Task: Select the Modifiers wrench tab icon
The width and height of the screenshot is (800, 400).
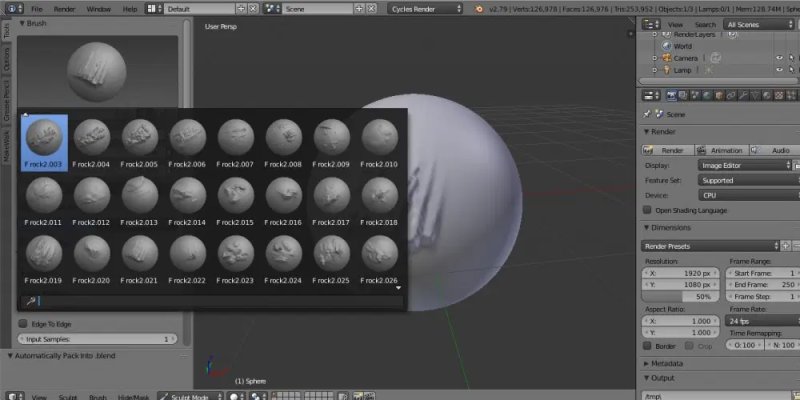Action: tap(743, 95)
